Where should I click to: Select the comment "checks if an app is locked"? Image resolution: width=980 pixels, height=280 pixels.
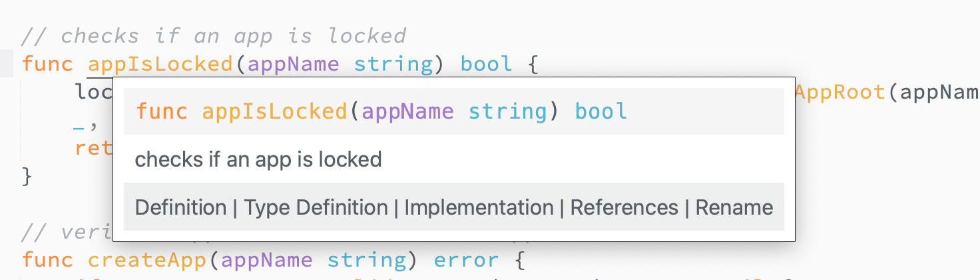tap(214, 35)
